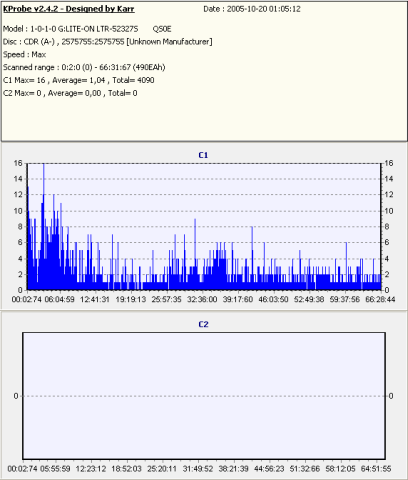Click the C2 time label 64:51:55
This screenshot has width=408, height=480.
click(376, 469)
